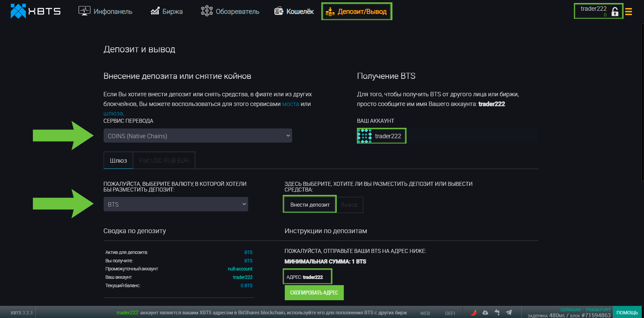
Task: Follow the моста link
Action: (290, 104)
